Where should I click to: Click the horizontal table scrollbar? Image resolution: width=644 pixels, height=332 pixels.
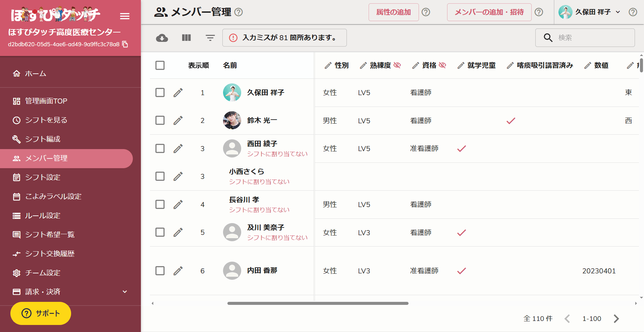(318, 303)
